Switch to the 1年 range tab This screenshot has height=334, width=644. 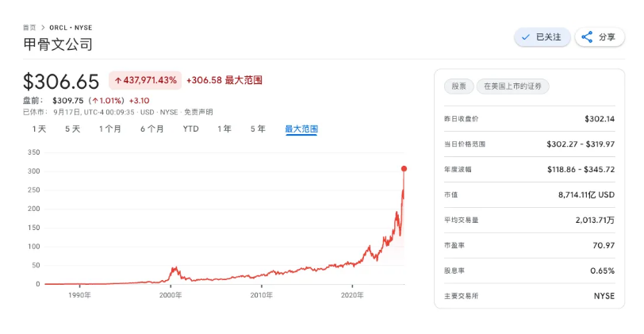(224, 129)
